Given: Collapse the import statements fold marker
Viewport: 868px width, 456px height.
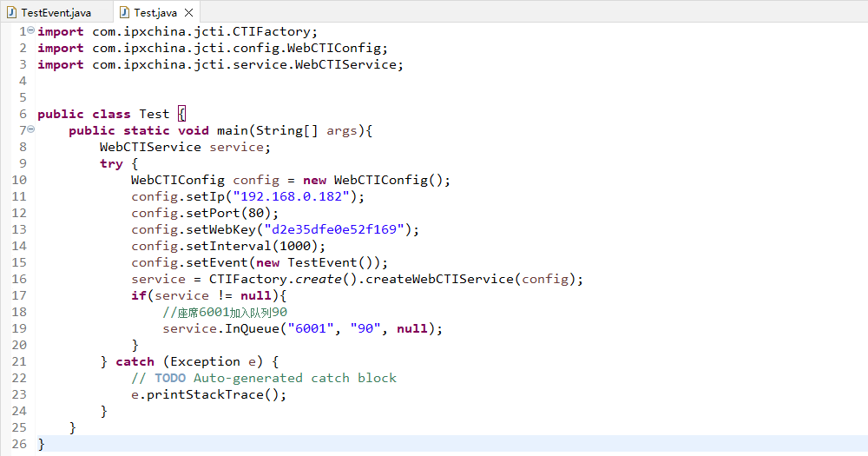Looking at the screenshot, I should (31, 31).
